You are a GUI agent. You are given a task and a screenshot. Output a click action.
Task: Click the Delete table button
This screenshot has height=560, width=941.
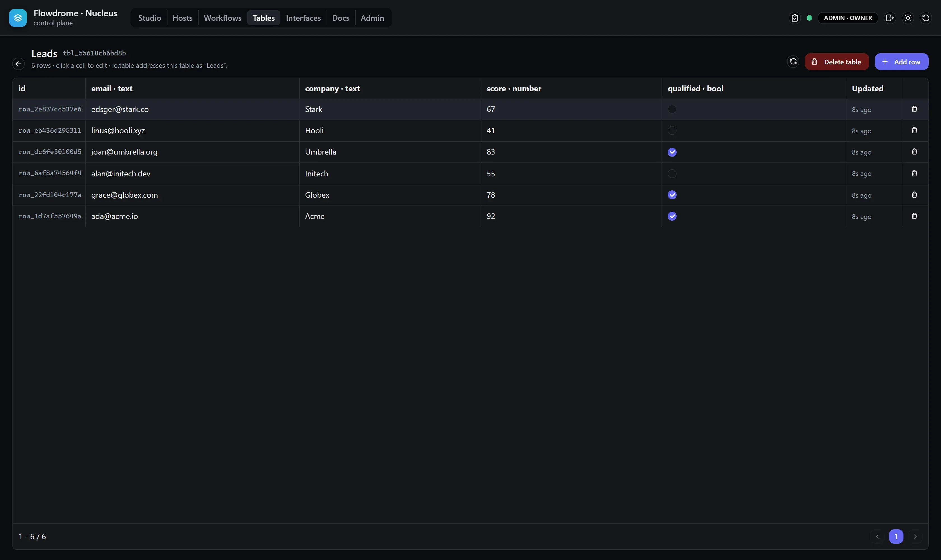pyautogui.click(x=837, y=62)
